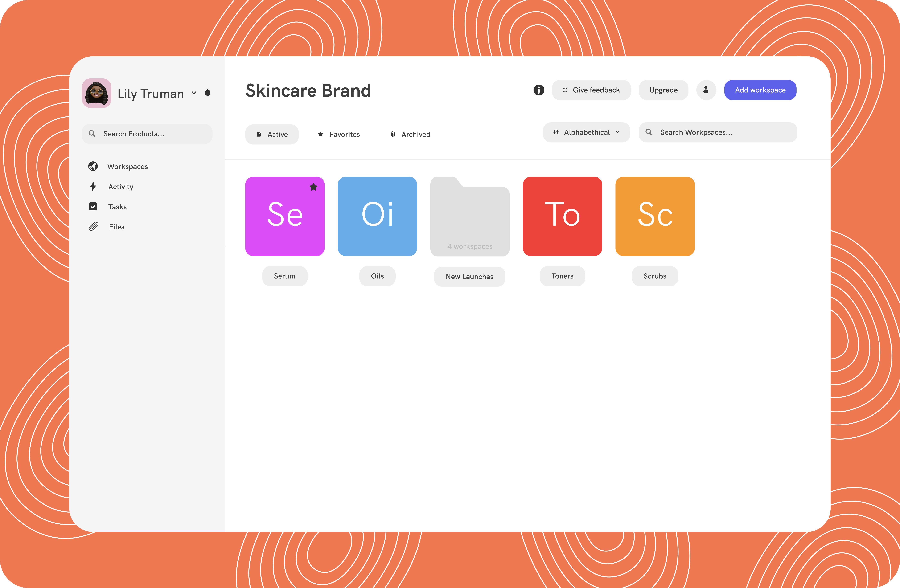Click the Activity lightning bolt icon
This screenshot has width=900, height=588.
[93, 186]
